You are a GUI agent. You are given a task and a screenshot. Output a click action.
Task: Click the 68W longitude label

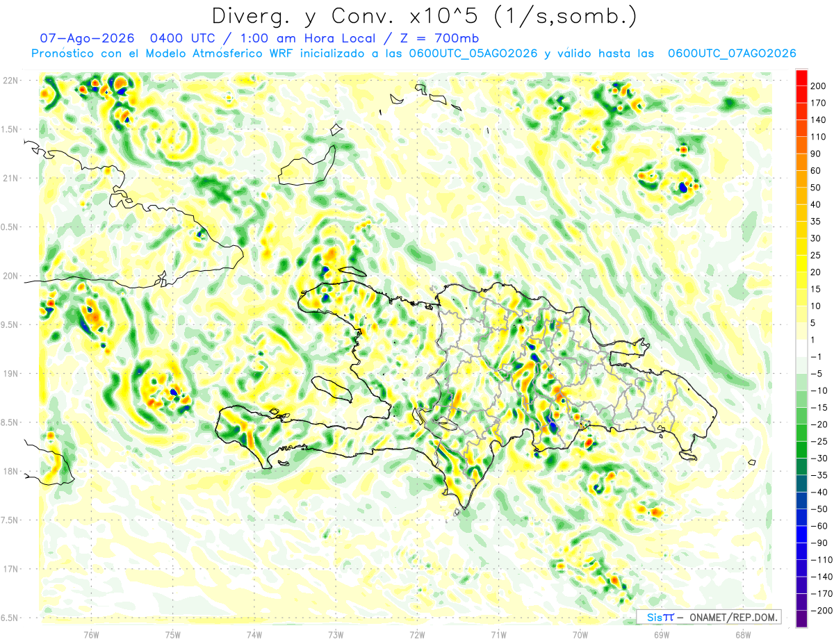pos(743,635)
